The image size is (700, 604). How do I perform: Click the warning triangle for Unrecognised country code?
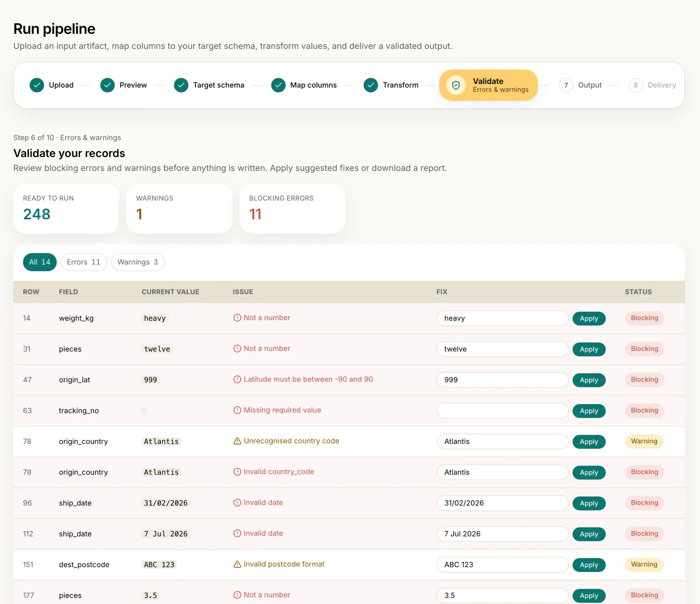point(237,441)
